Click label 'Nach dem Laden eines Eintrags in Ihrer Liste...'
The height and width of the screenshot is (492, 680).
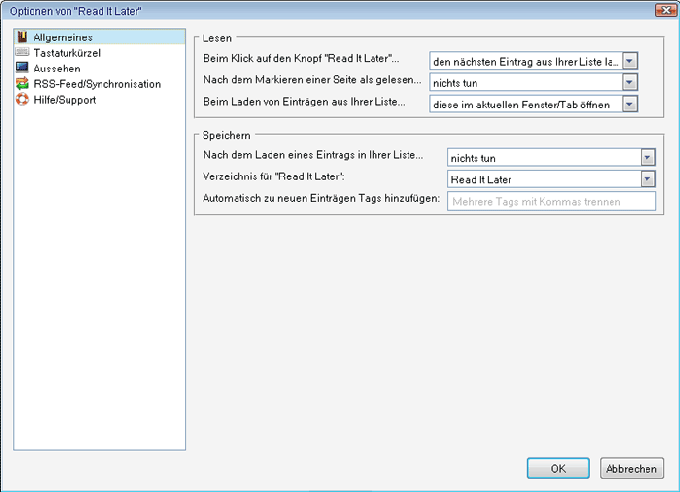pyautogui.click(x=313, y=155)
